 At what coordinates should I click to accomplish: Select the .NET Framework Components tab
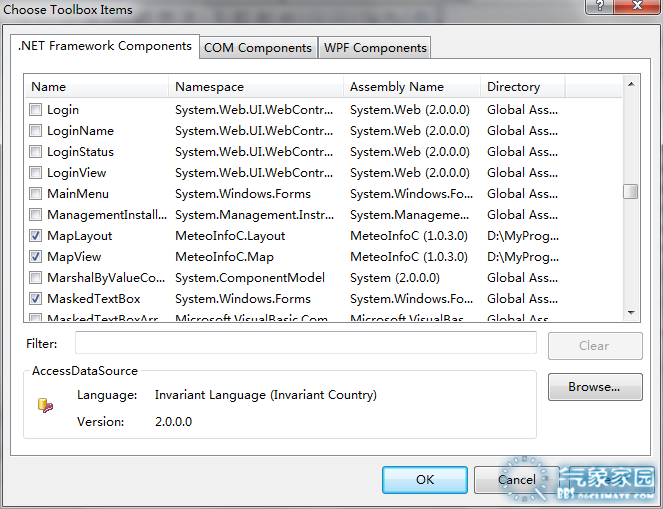[105, 46]
